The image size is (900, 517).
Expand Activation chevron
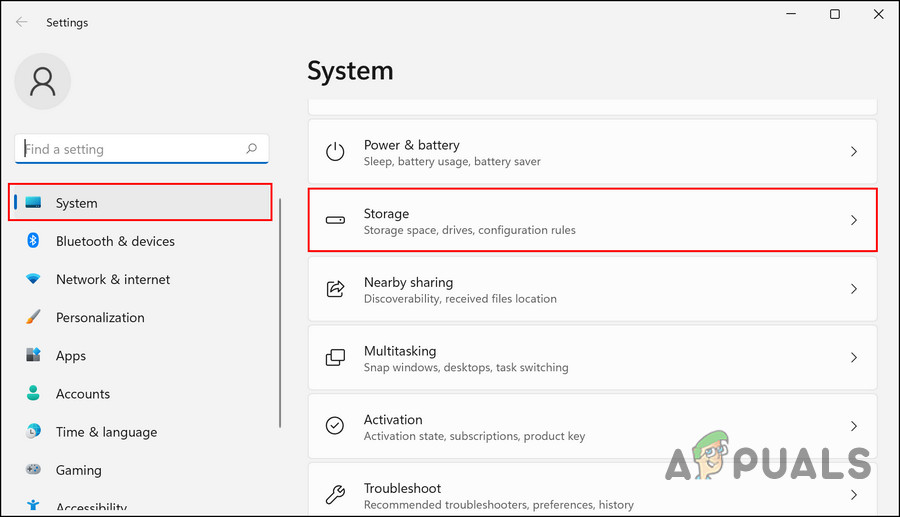(854, 426)
